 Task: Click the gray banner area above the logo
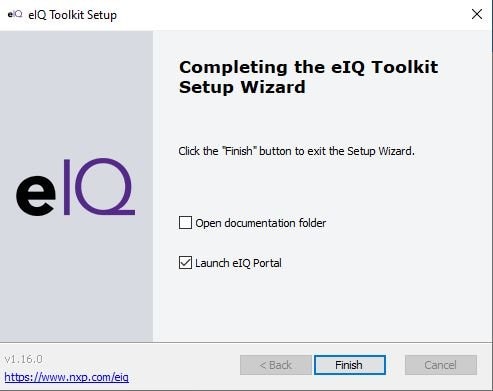click(76, 93)
